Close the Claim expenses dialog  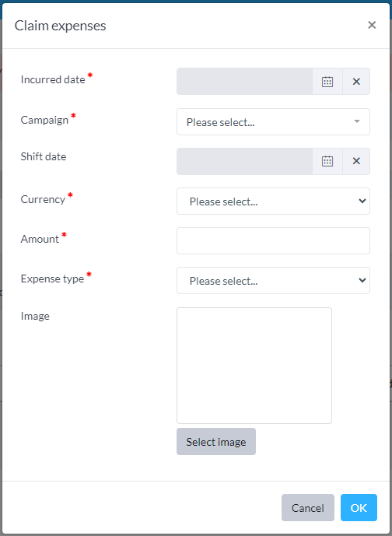(x=372, y=25)
